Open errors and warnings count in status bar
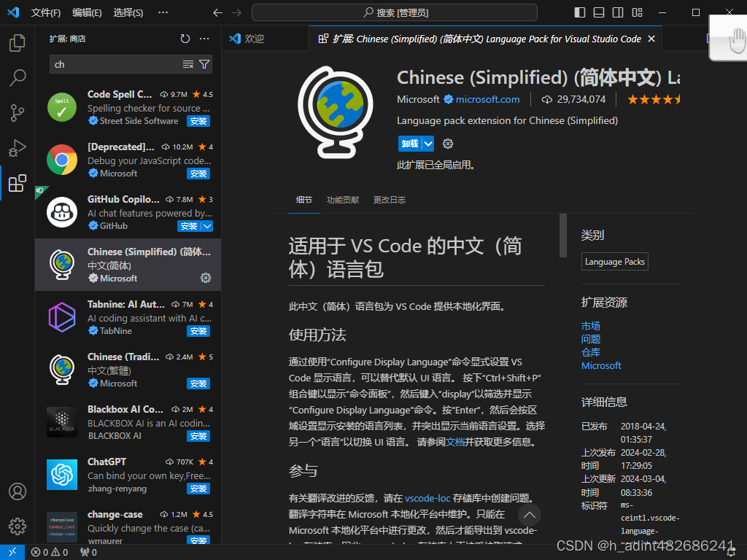747x560 pixels. 50,552
